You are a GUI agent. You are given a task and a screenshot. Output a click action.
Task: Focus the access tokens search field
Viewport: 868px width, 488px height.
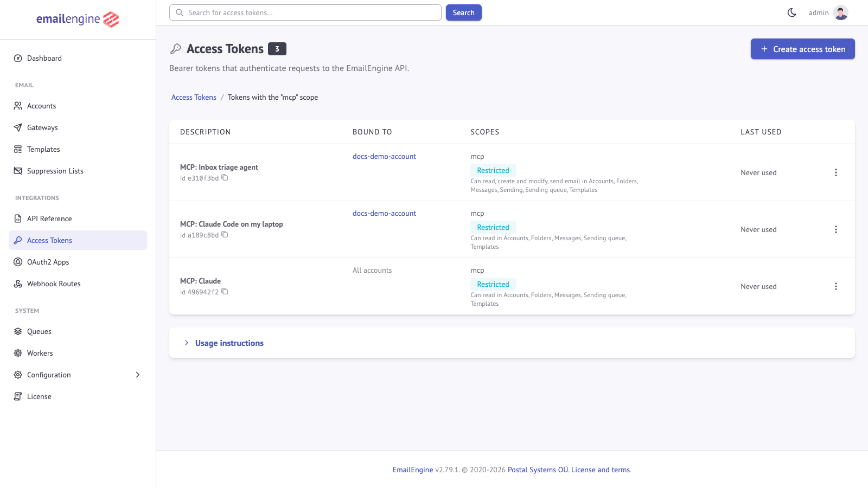(305, 12)
